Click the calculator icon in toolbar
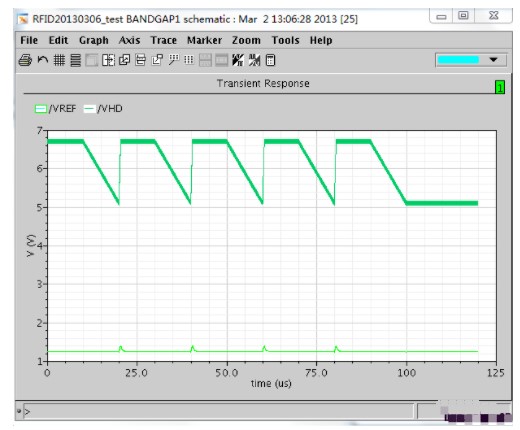 coord(270,60)
